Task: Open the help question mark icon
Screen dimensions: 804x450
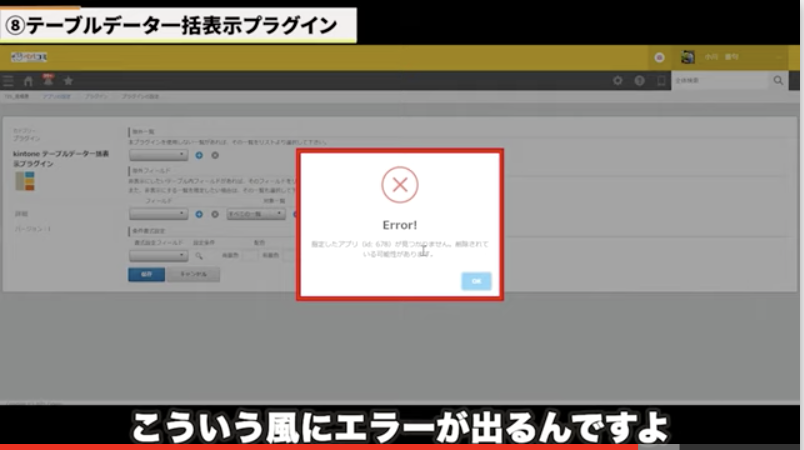Action: (x=639, y=81)
